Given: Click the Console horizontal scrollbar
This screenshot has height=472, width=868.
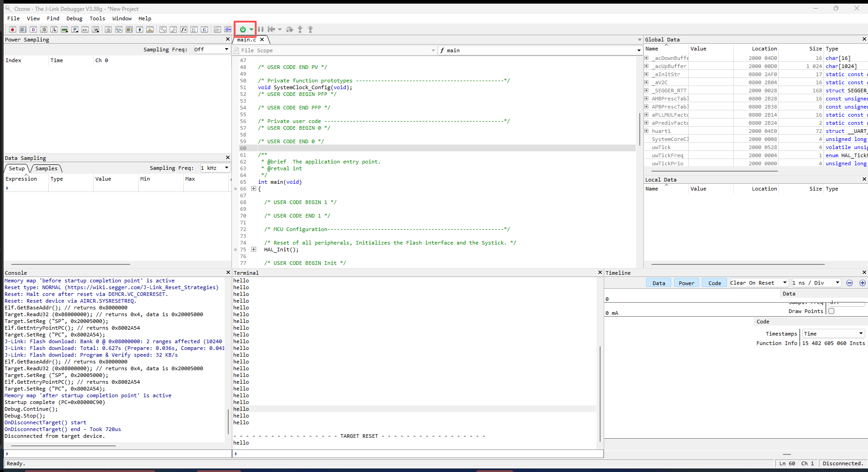Looking at the screenshot, I should (63, 446).
